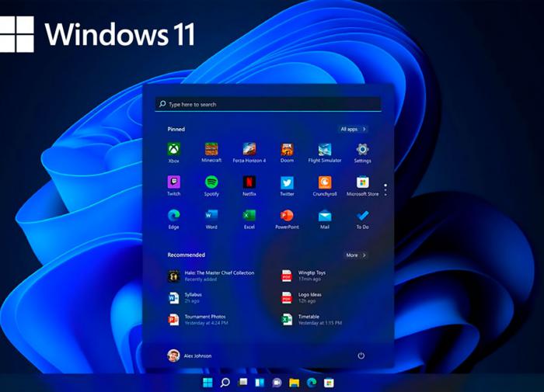The image size is (544, 392).
Task: Launch Minecraft from the pinned section
Action: pos(211,150)
